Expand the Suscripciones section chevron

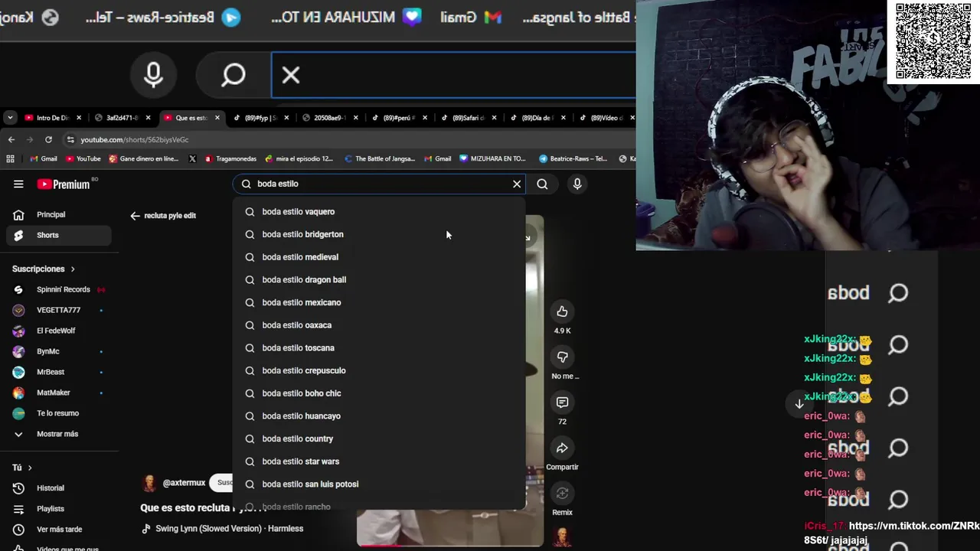click(73, 269)
